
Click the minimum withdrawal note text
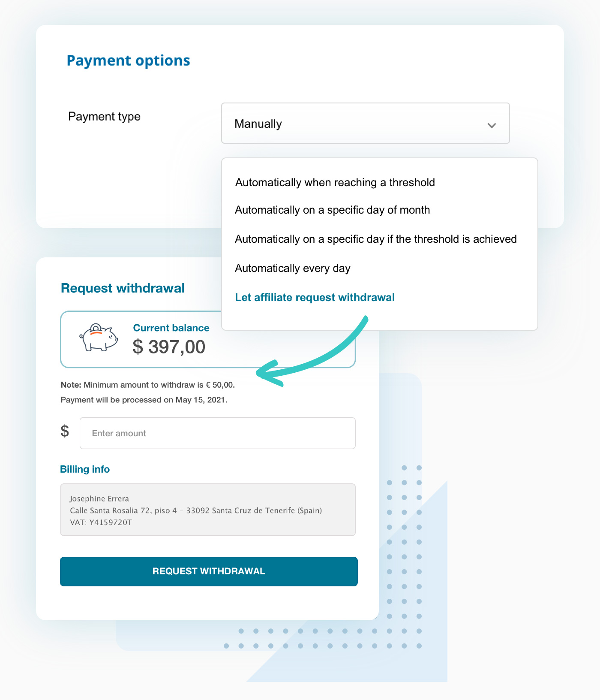coord(147,385)
